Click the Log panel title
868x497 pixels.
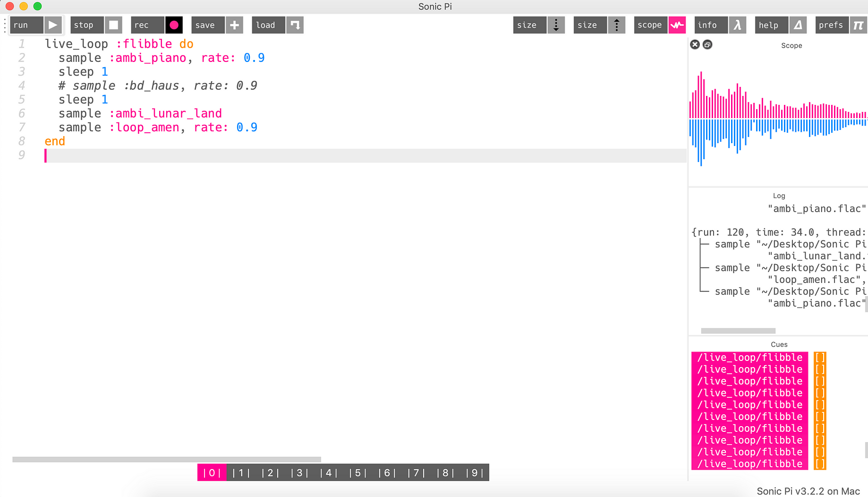click(779, 196)
